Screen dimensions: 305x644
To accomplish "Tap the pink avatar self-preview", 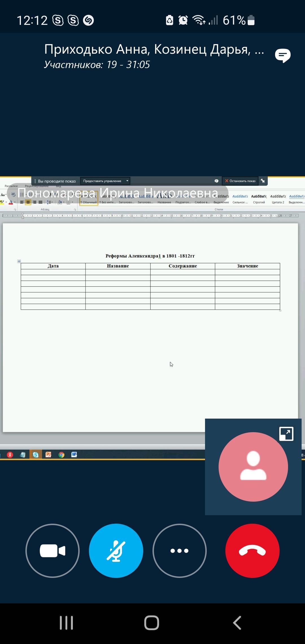I will tap(253, 467).
